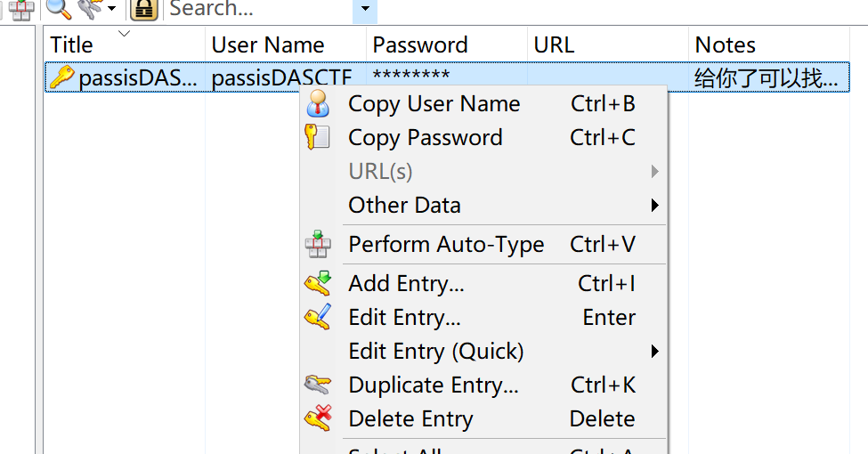Focus the Search... input field
This screenshot has width=868, height=454.
[x=258, y=9]
